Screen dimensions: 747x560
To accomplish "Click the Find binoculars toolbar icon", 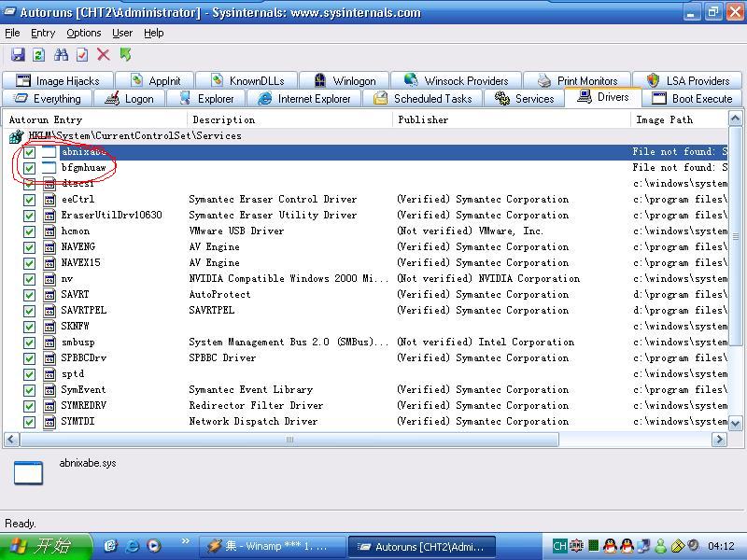I will pyautogui.click(x=61, y=55).
